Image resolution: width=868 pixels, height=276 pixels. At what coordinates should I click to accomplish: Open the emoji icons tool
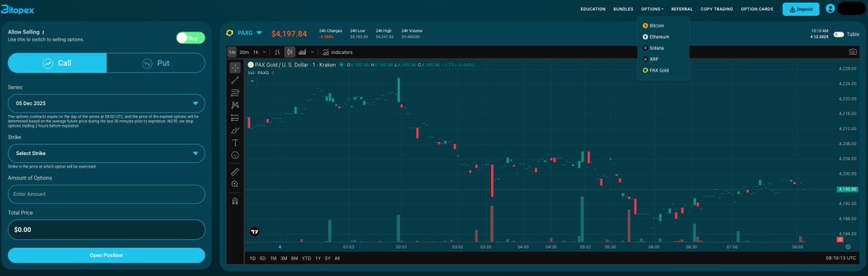coord(235,155)
